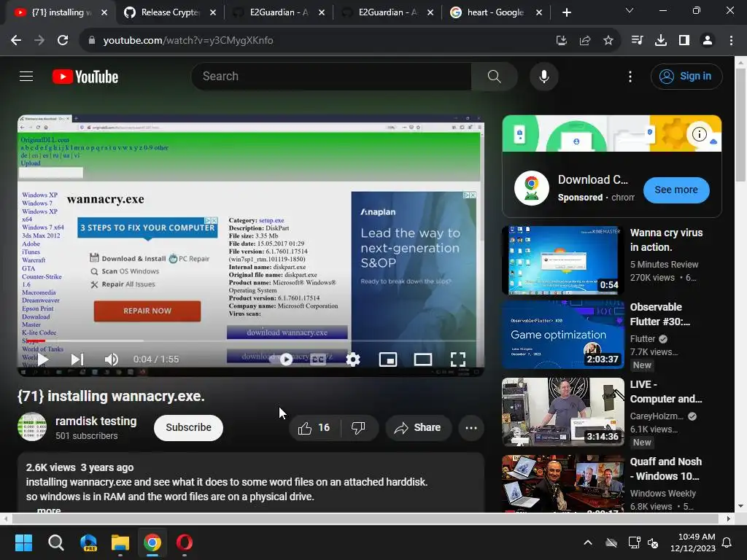Open the Windows Start menu
Viewport: 747px width, 560px height.
coord(23,542)
